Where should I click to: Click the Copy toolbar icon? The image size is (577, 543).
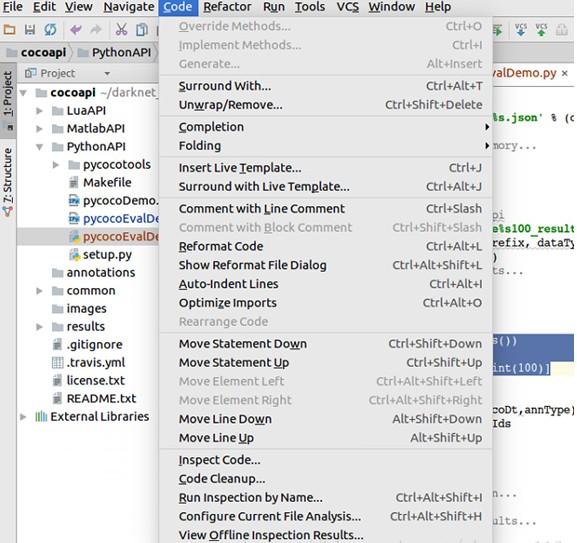[142, 29]
